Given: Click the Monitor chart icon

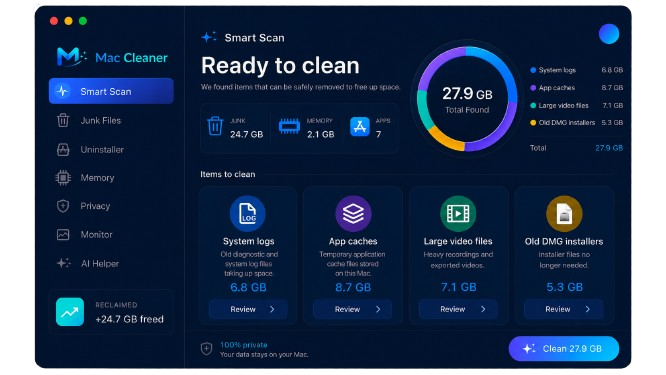Looking at the screenshot, I should tap(63, 234).
